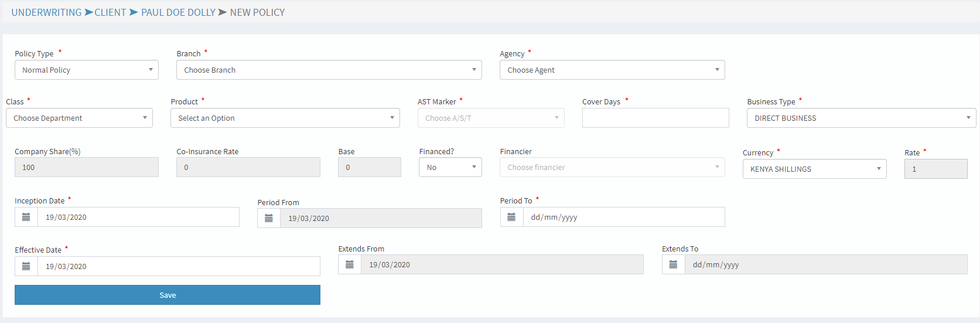The width and height of the screenshot is (980, 323).
Task: Open the Policy Type dropdown
Action: pos(86,70)
